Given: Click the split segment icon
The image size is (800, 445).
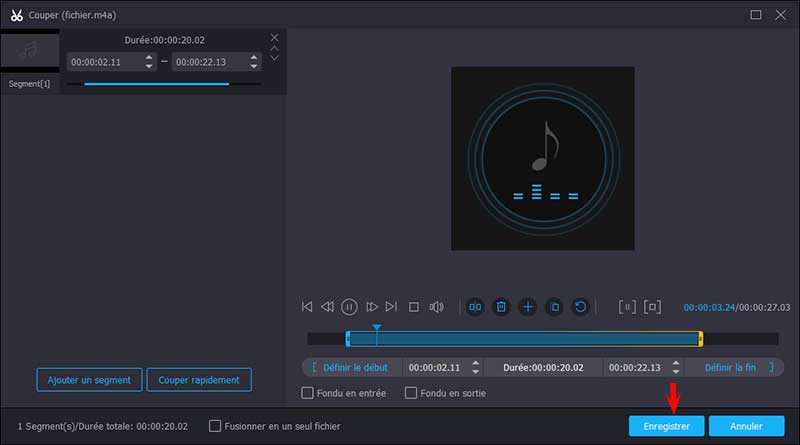Looking at the screenshot, I should tap(476, 307).
